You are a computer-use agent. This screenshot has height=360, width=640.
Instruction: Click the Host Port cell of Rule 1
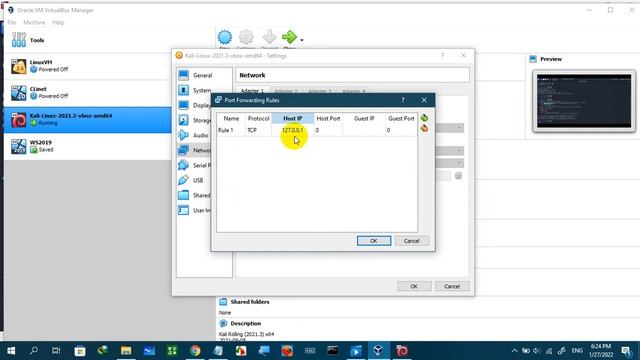tap(328, 130)
